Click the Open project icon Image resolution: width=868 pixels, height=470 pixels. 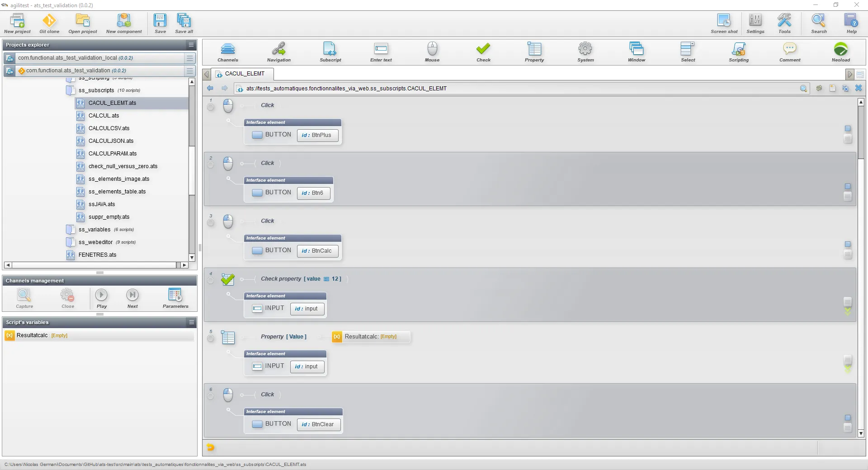point(83,23)
